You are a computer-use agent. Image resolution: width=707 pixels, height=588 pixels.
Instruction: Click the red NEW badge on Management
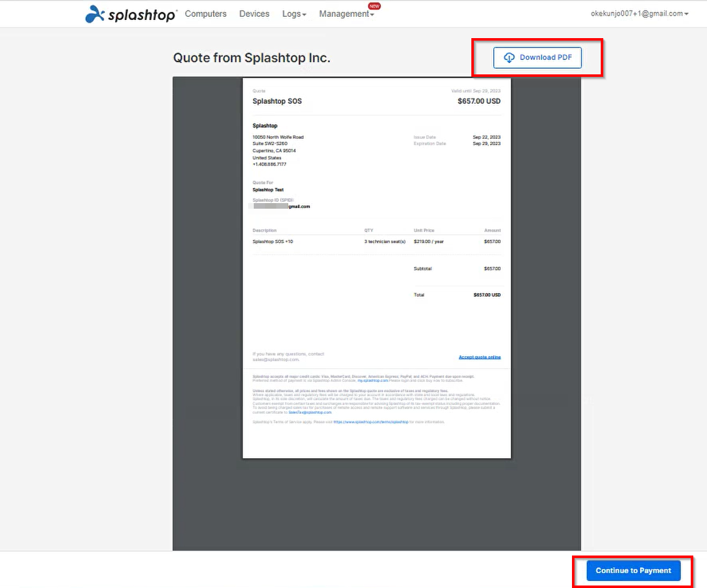tap(374, 6)
